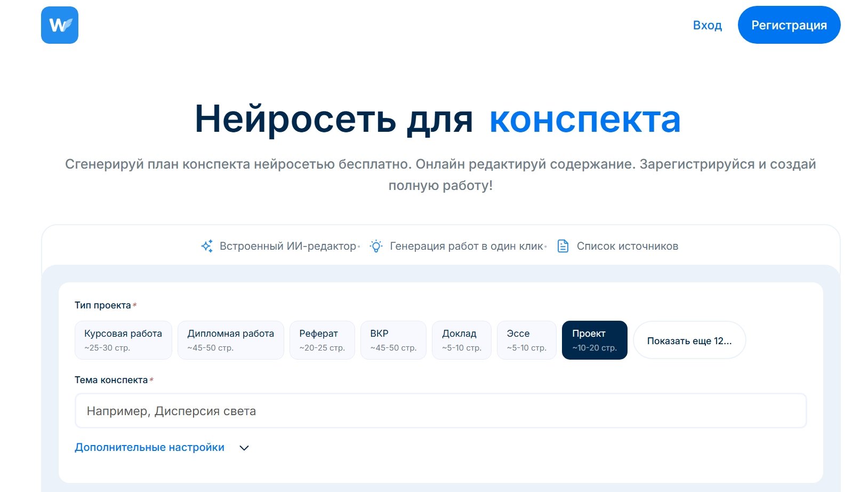Click the chevron next to Дополнительные настройки
This screenshot has height=492, width=868.
[244, 448]
